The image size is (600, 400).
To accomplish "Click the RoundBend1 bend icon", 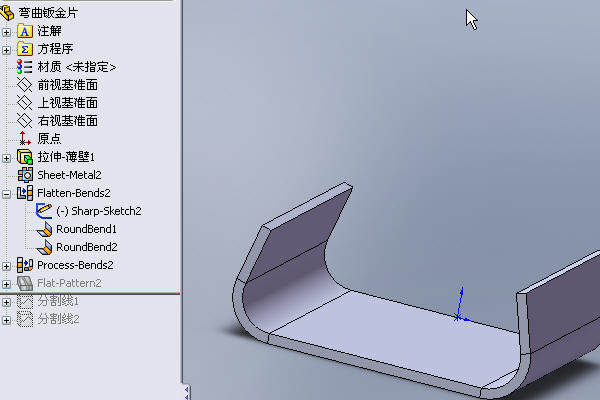I will pos(44,229).
